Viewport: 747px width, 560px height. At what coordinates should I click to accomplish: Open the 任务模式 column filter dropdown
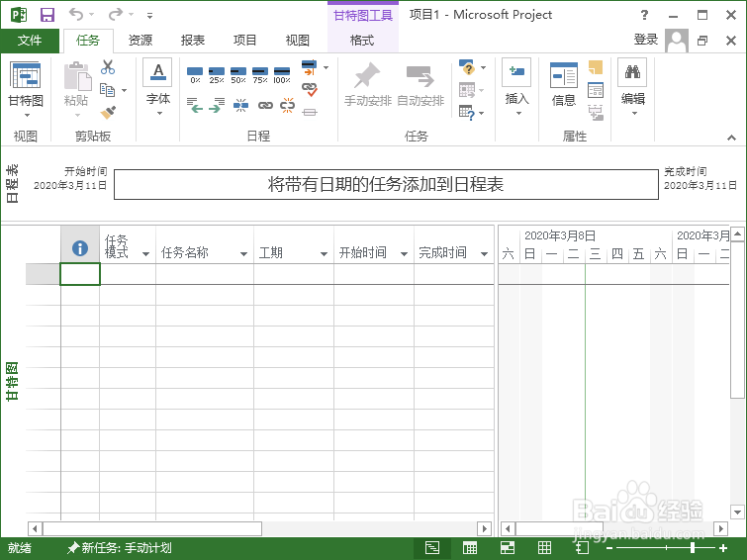point(145,254)
